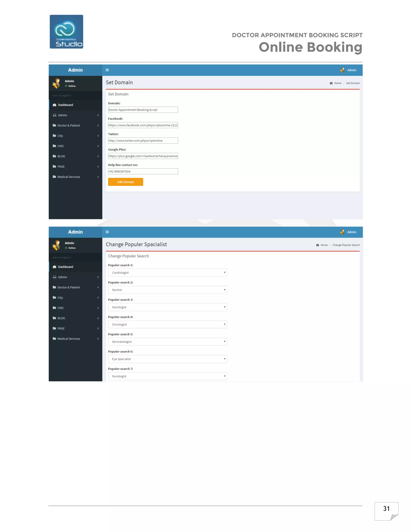Click folder icon next to City in Change Populer sidebar
The width and height of the screenshot is (411, 532).
tap(54, 298)
